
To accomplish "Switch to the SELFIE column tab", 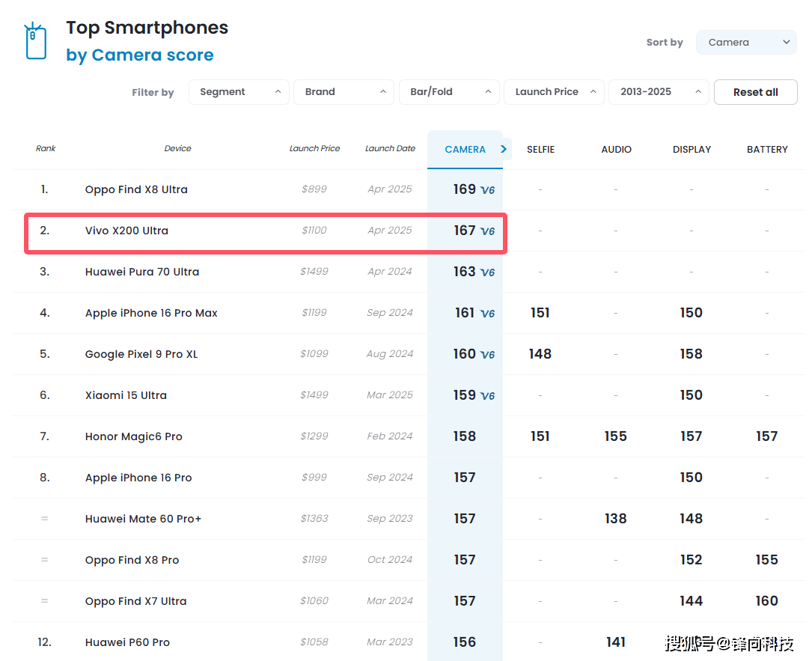I will click(x=540, y=150).
